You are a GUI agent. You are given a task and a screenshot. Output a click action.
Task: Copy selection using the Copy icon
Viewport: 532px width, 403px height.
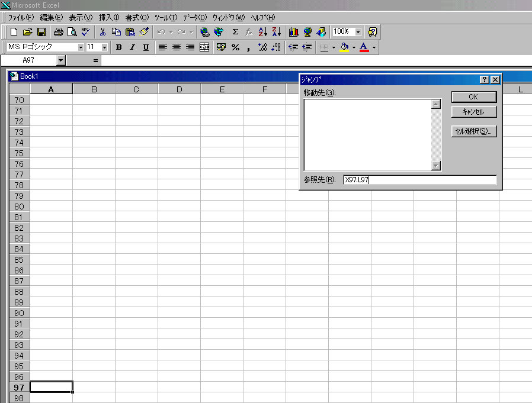[116, 32]
